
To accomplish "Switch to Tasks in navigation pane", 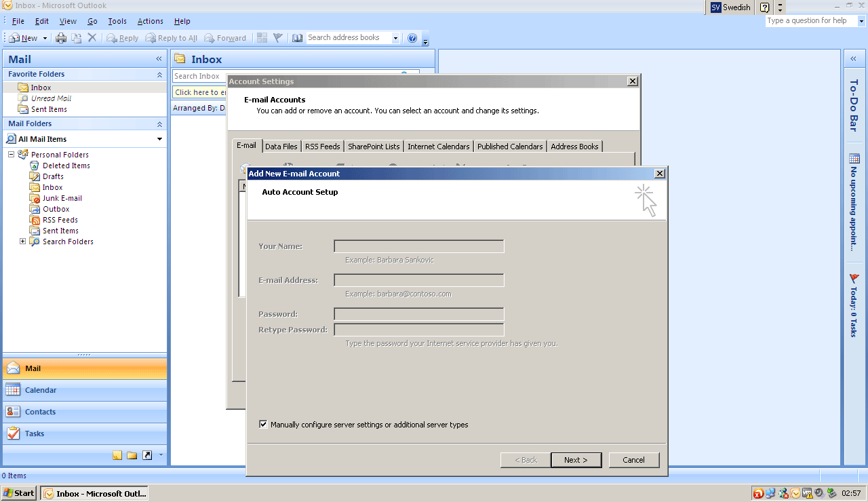I will tap(85, 433).
